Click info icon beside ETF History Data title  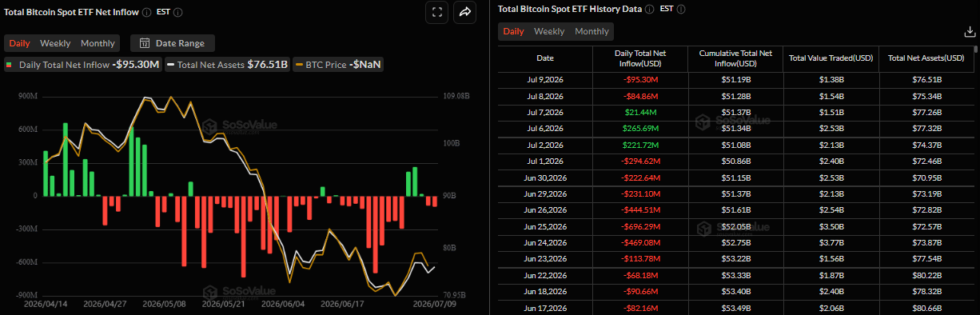point(649,10)
